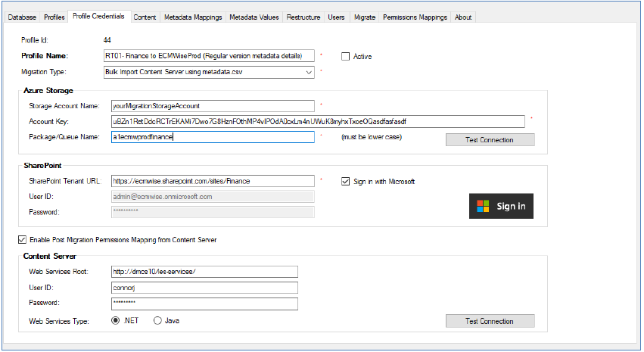Open the Migration Type dropdown
The image size is (644, 352).
pos(308,73)
